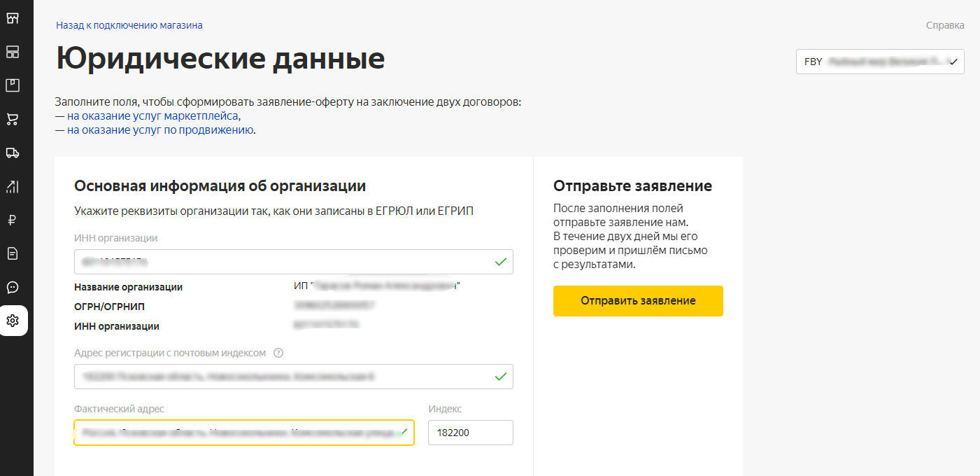Open the 'Справка' help link
Image resolution: width=980 pixels, height=476 pixels.
click(x=945, y=25)
